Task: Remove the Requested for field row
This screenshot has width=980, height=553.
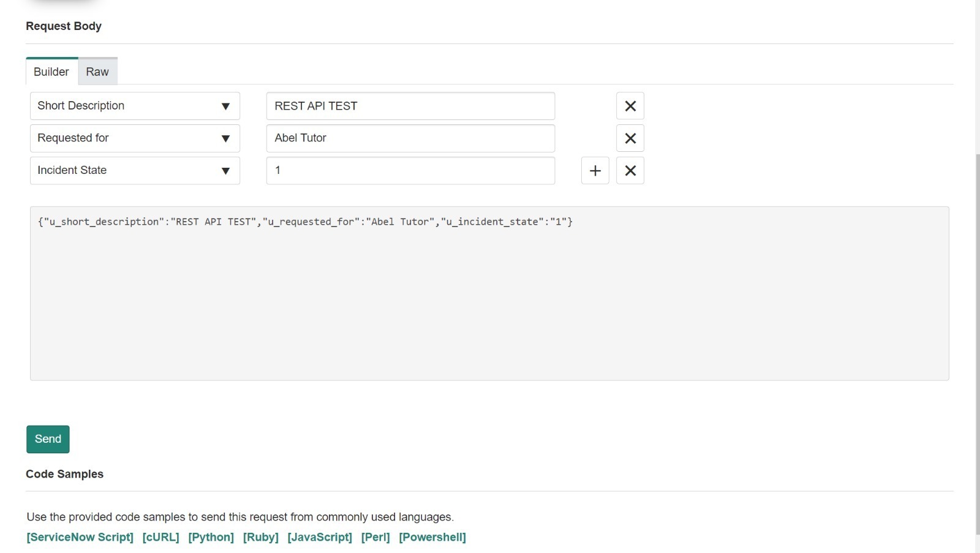Action: coord(630,138)
